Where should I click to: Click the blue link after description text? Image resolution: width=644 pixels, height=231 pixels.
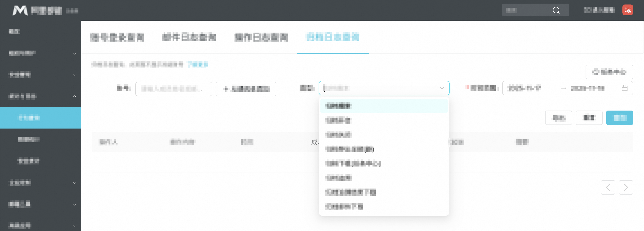[x=198, y=65]
